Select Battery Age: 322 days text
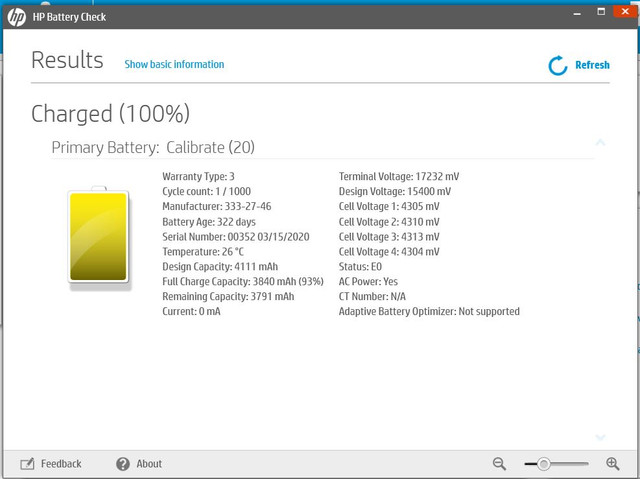 tap(209, 222)
